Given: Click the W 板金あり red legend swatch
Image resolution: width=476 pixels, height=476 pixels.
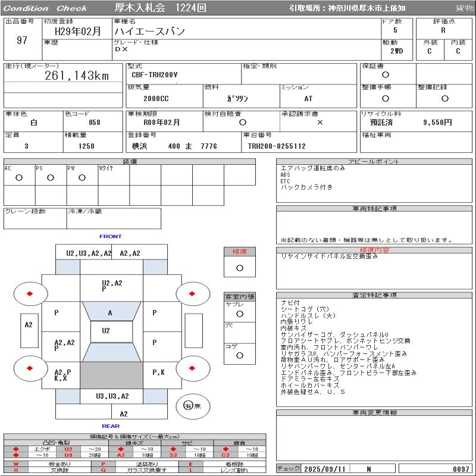Looking at the screenshot, I should click(x=16, y=464).
